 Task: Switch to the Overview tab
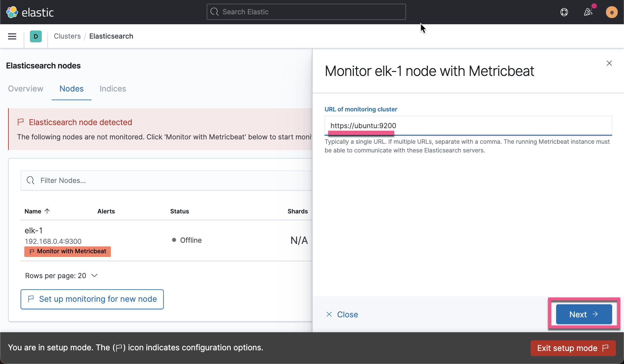coord(25,89)
